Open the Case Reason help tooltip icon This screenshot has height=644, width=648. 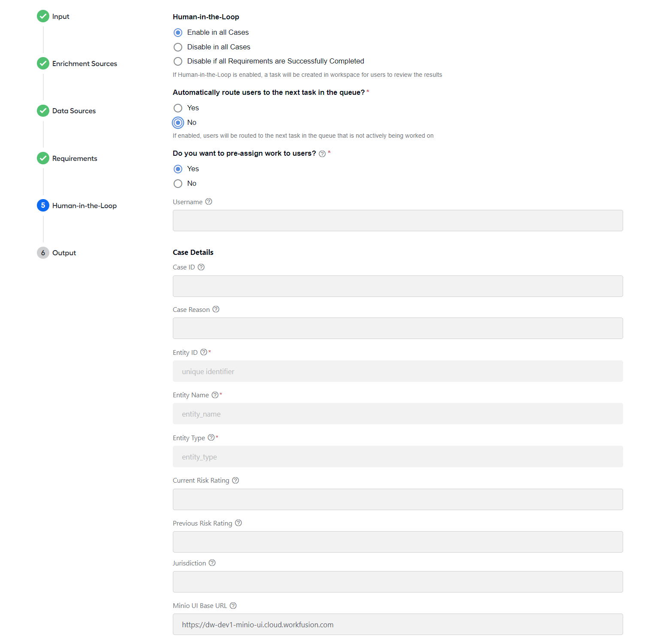point(216,309)
